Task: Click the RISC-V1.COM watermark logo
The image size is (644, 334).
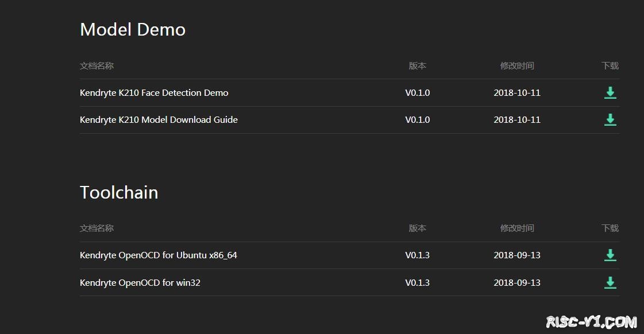Action: [592, 321]
